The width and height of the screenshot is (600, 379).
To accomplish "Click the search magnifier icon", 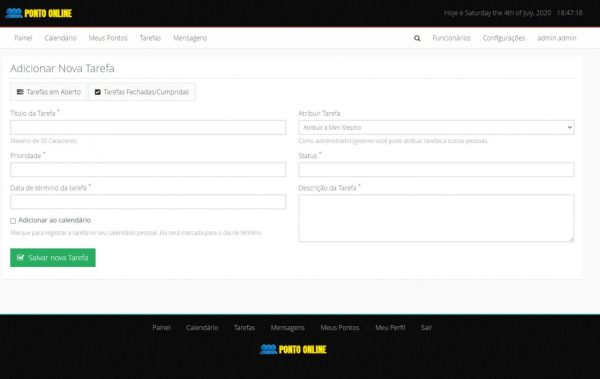I will pos(417,38).
